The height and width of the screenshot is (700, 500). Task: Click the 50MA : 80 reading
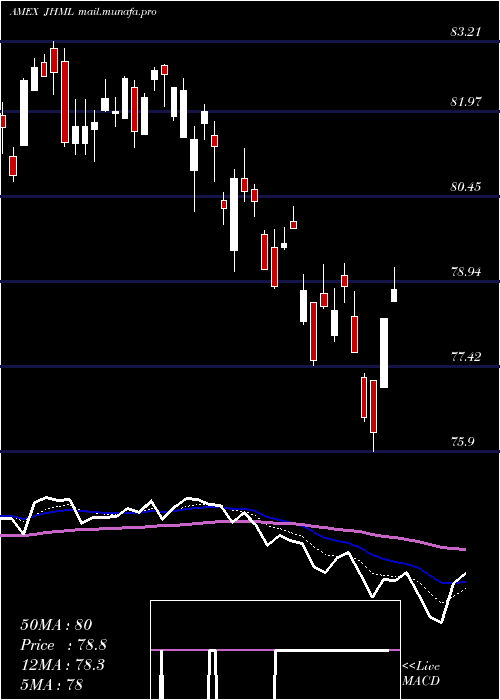(56, 625)
